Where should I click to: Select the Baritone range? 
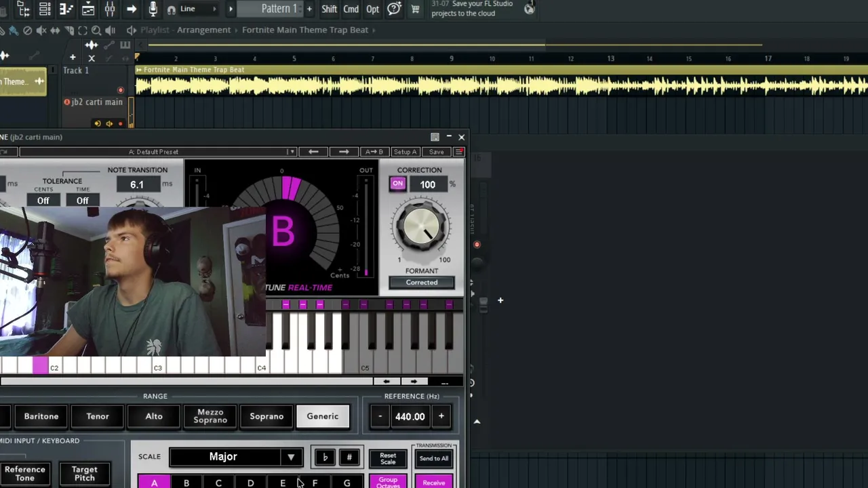(41, 416)
